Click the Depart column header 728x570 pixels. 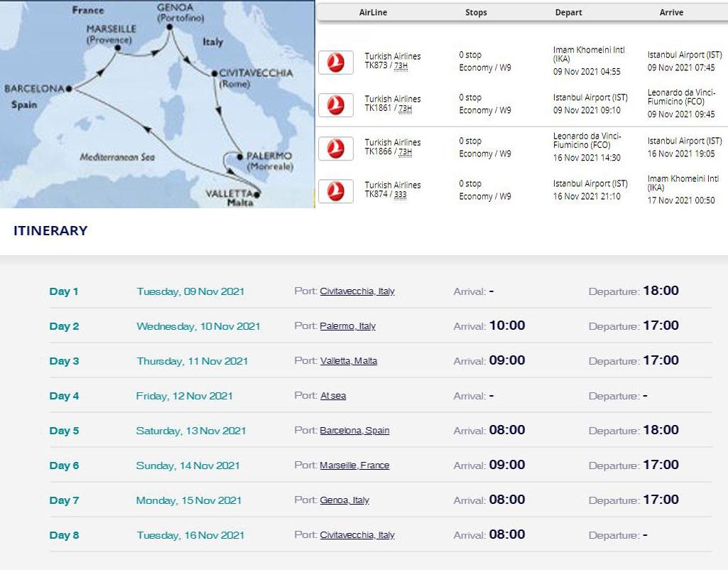[x=568, y=12]
